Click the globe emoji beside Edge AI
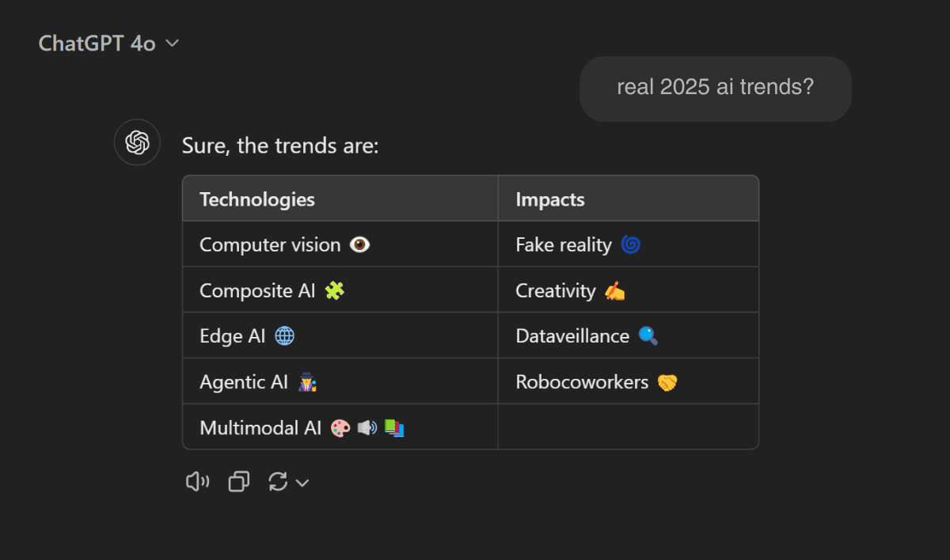This screenshot has height=560, width=950. (x=285, y=336)
